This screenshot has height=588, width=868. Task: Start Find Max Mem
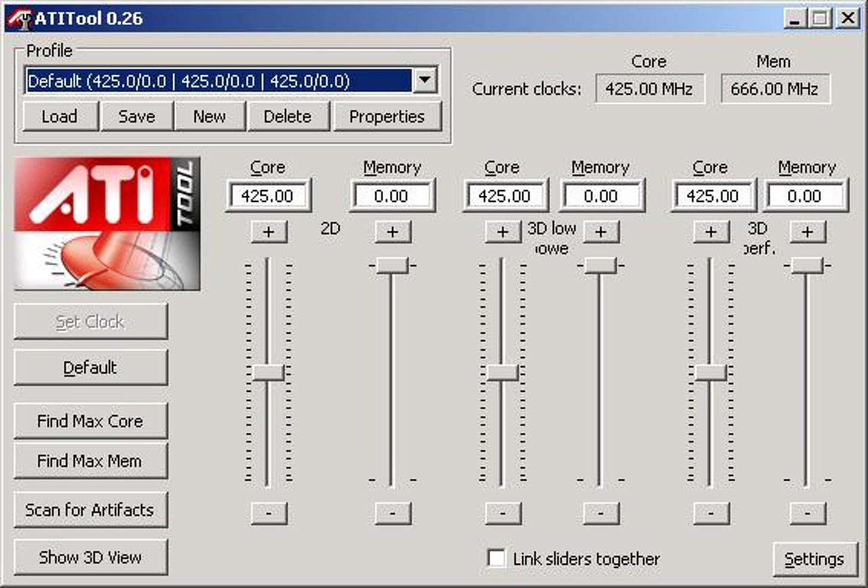90,461
